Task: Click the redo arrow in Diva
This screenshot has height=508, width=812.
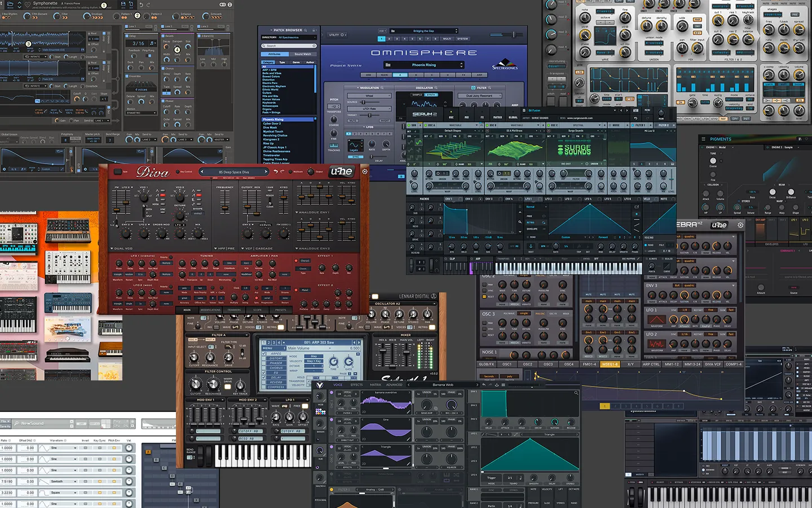Action: 282,172
